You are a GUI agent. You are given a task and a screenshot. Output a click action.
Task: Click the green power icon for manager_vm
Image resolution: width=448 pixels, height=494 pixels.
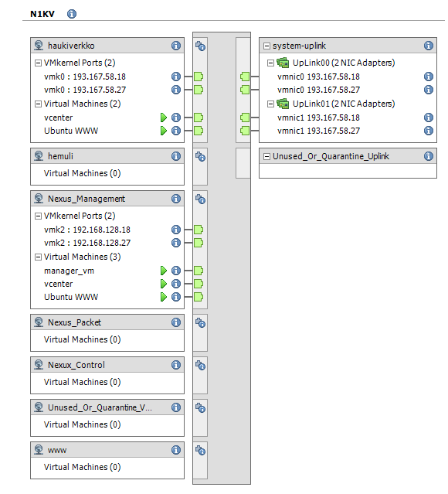(x=164, y=271)
